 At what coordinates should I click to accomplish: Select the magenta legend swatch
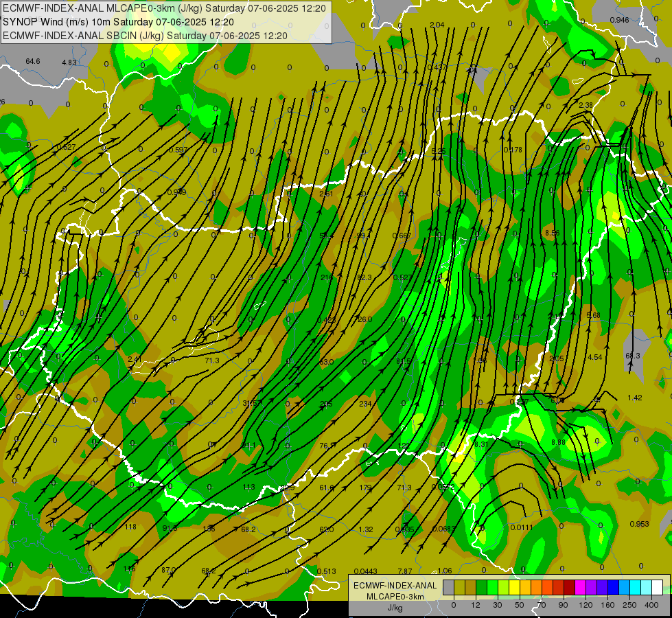(x=581, y=587)
